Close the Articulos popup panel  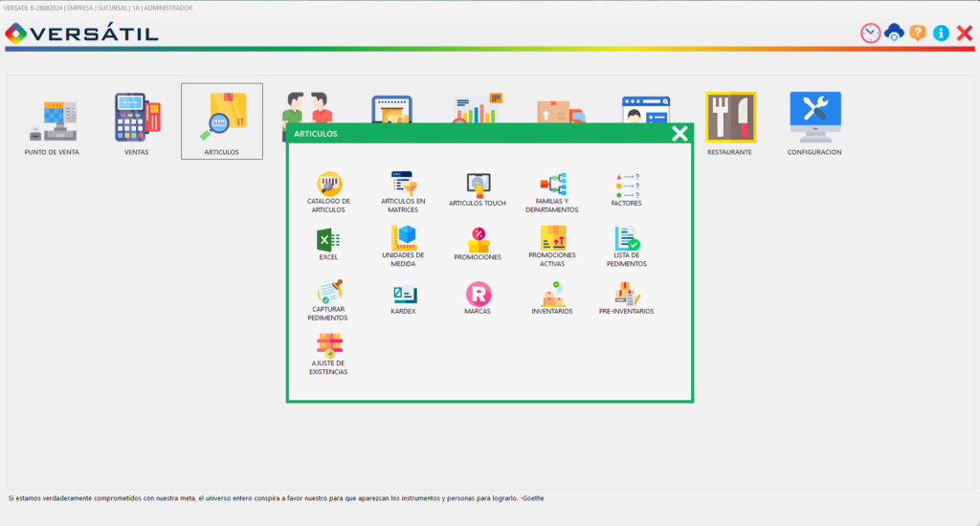tap(680, 134)
